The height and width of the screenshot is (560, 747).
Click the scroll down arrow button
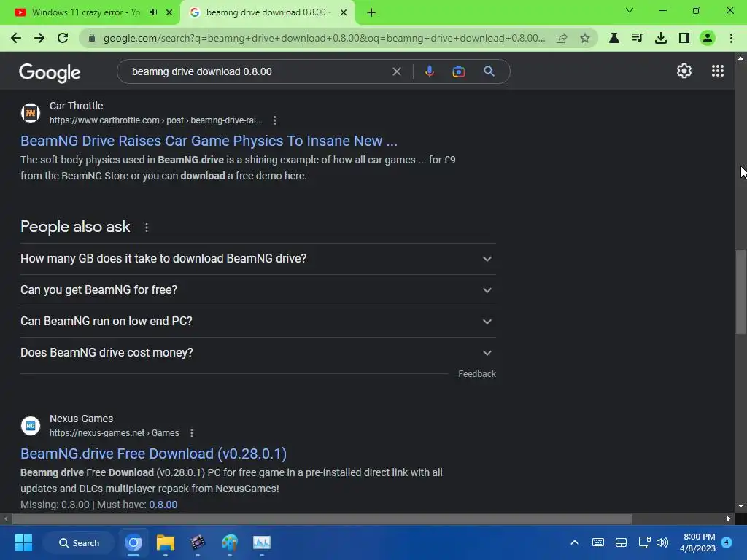click(740, 506)
